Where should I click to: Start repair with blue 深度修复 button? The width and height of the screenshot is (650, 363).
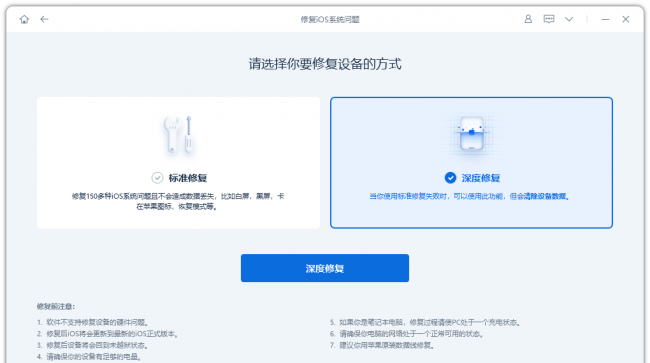(x=325, y=268)
